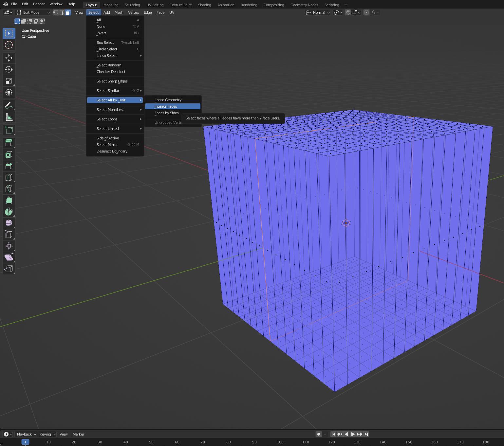Select the Transform tool
The image size is (504, 446).
(9, 92)
